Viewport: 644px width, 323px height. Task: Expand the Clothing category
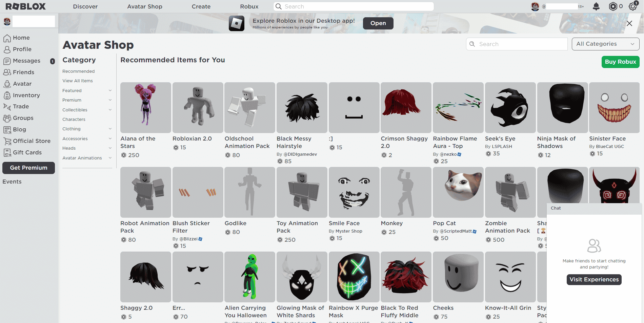click(109, 129)
